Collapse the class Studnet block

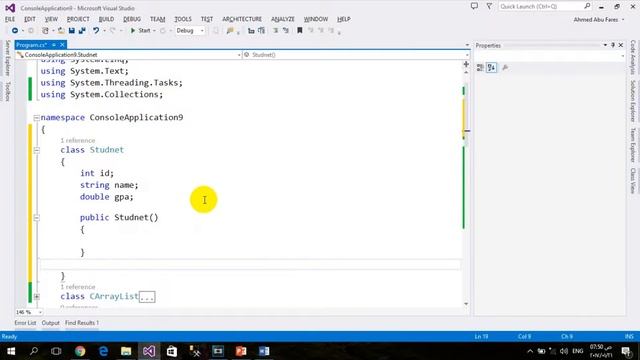tap(36, 150)
